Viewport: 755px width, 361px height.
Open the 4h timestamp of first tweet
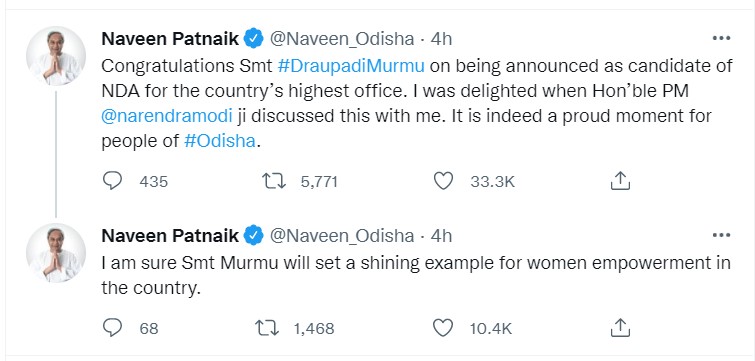(x=441, y=39)
